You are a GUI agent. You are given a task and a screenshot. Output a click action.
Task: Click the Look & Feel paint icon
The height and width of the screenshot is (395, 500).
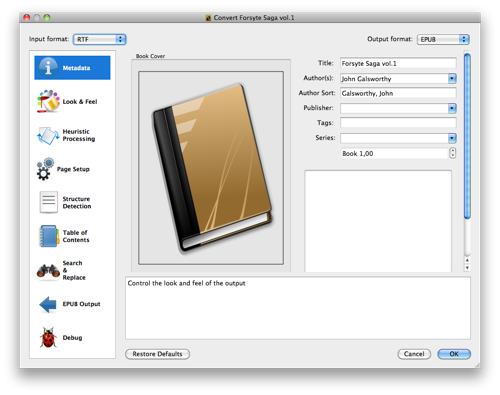click(48, 101)
